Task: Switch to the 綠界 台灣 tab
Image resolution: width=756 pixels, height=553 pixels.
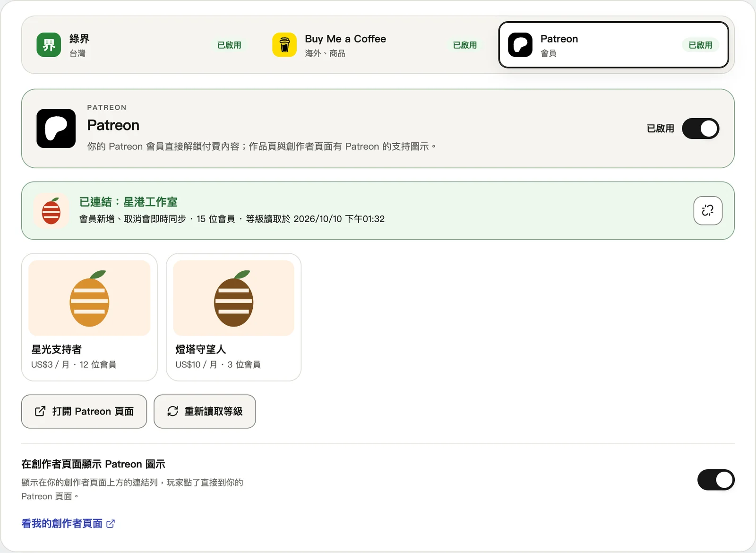Action: (x=142, y=45)
